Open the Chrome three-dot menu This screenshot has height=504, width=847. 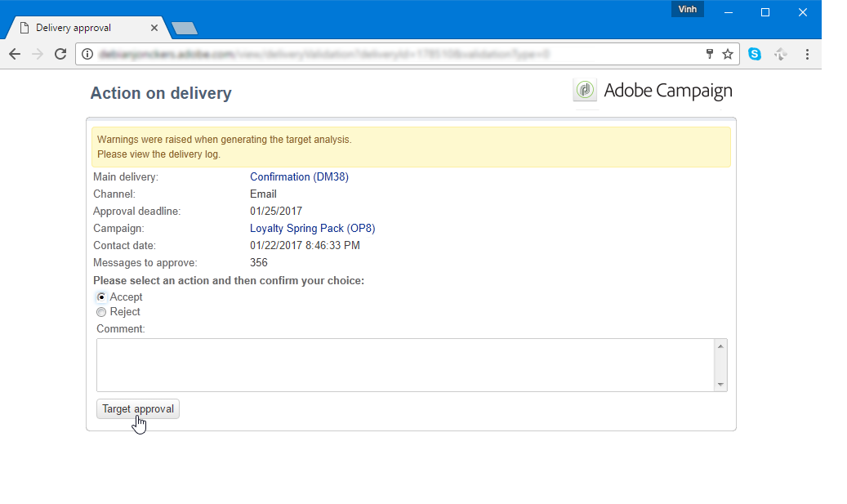[x=807, y=54]
